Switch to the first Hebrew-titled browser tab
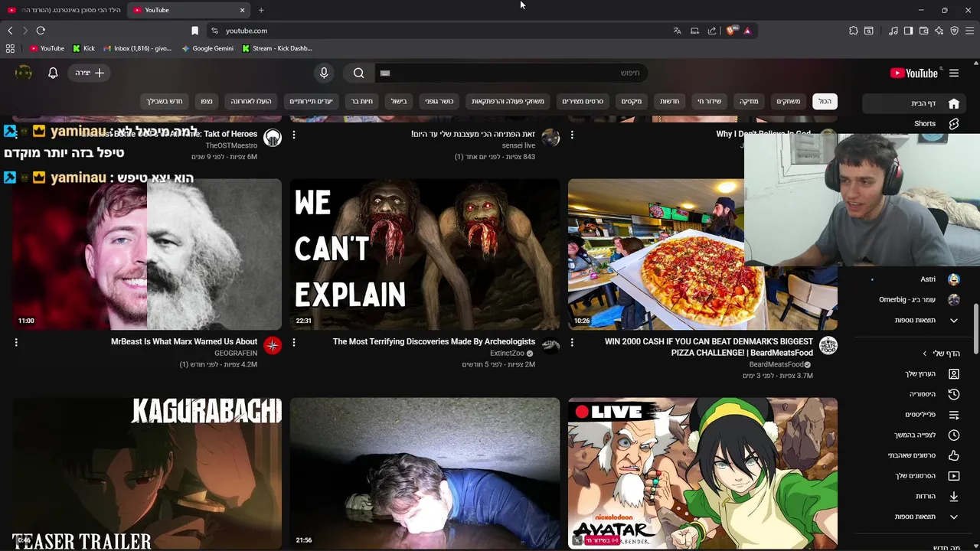 [64, 10]
